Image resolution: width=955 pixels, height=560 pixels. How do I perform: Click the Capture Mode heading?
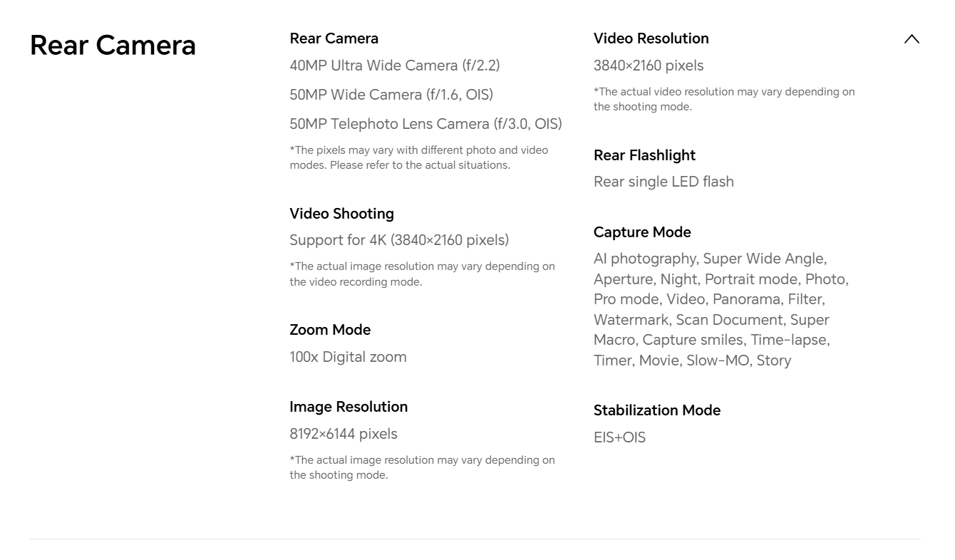click(642, 232)
